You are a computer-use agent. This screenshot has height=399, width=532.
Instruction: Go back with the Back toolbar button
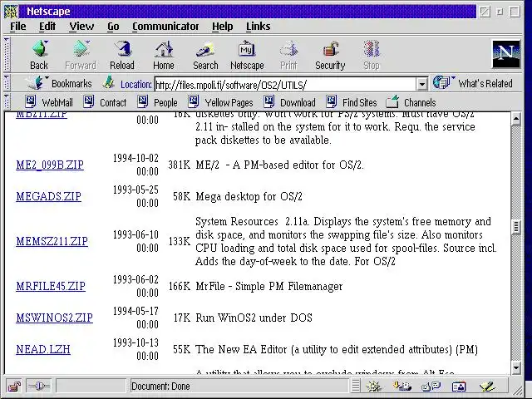pyautogui.click(x=39, y=56)
